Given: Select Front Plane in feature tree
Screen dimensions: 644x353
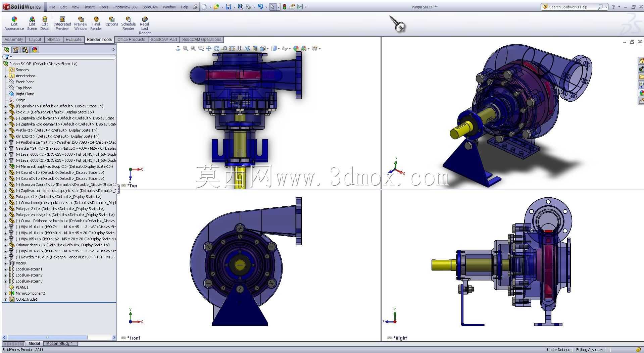Looking at the screenshot, I should [25, 82].
